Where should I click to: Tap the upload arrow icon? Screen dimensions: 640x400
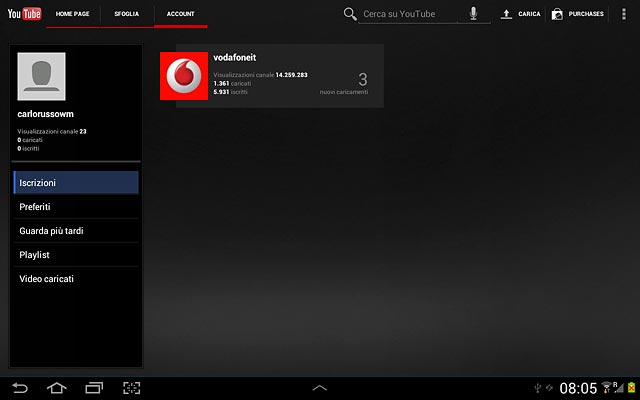click(506, 14)
